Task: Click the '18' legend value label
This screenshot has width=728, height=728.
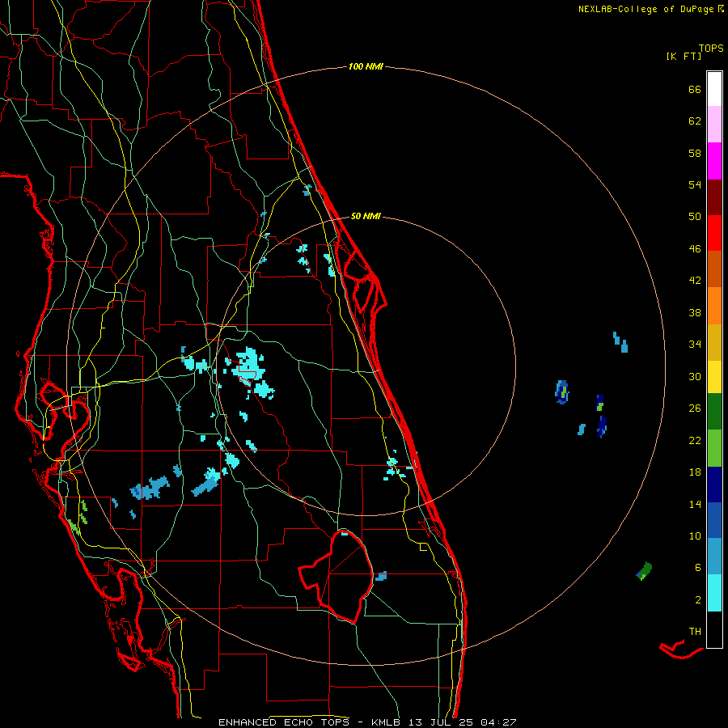Action: 695,472
